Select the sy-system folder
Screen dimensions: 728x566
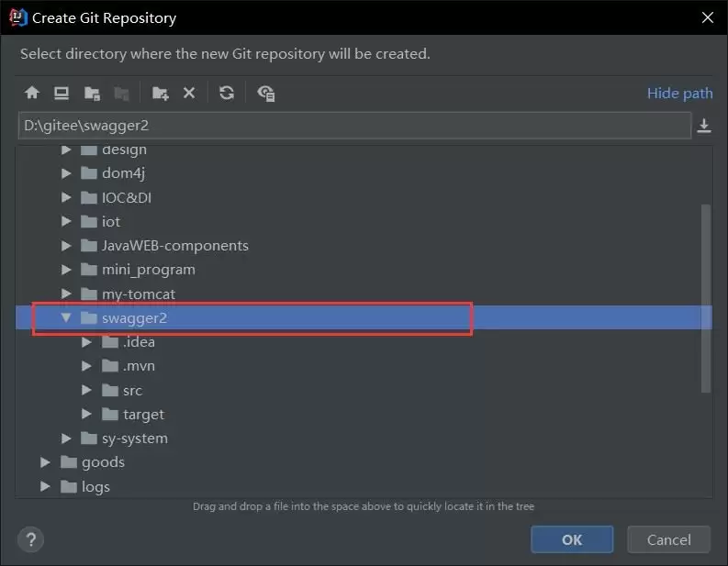[134, 438]
